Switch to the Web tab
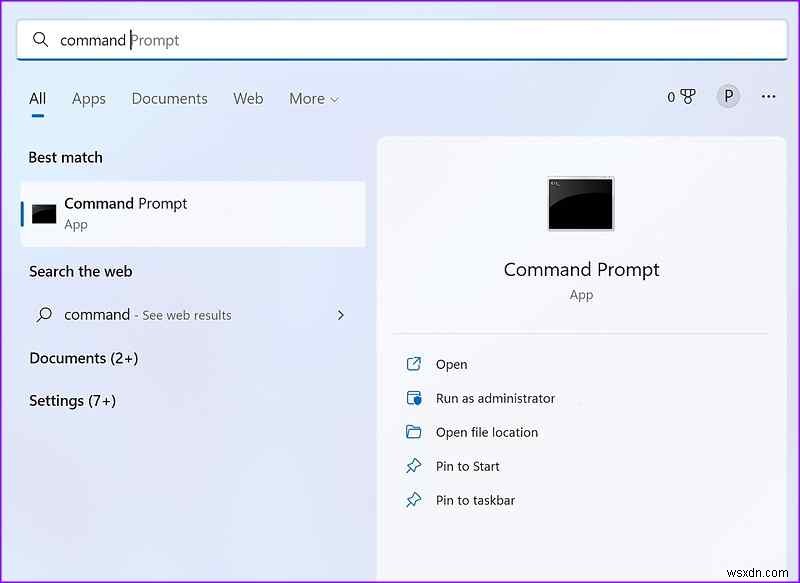The height and width of the screenshot is (583, 800). (248, 98)
